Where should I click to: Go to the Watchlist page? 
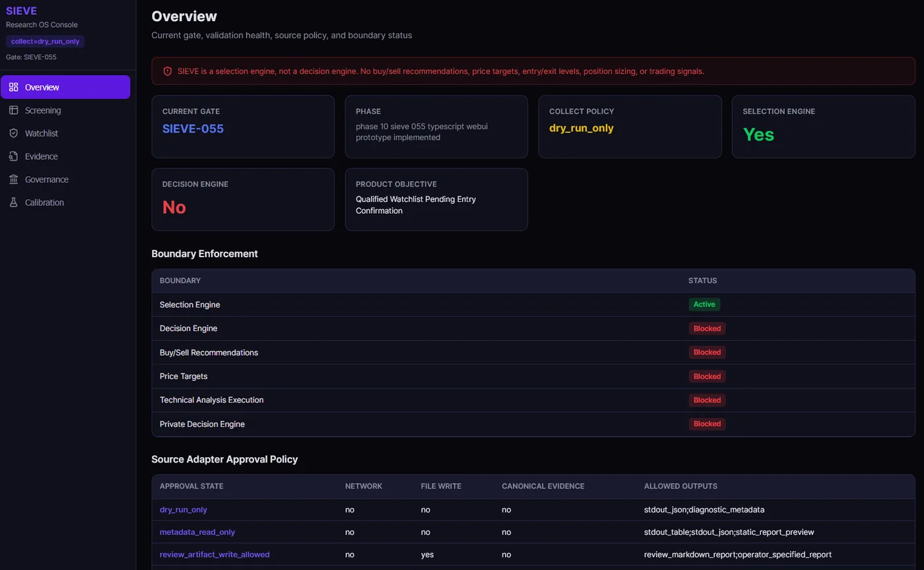(65, 133)
